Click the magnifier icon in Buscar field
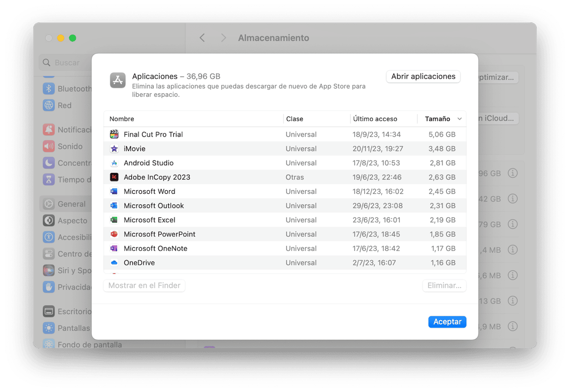570x392 pixels. tap(46, 62)
